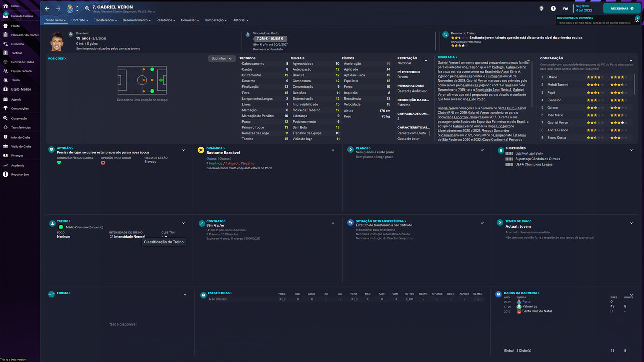This screenshot has width=644, height=362.
Task: Select the striker position dot on pitch
Action: pyautogui.click(x=160, y=80)
